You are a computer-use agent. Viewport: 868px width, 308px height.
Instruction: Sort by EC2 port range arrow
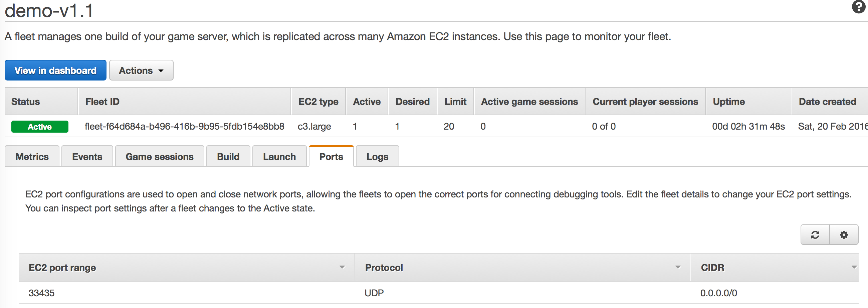[x=342, y=268]
